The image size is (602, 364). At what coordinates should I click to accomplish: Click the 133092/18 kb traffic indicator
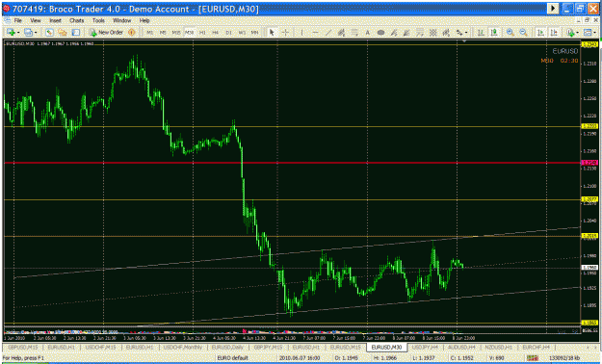click(x=564, y=358)
